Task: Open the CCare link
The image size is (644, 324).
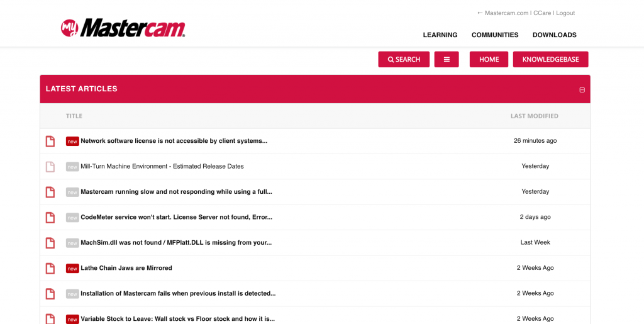Action: tap(542, 13)
